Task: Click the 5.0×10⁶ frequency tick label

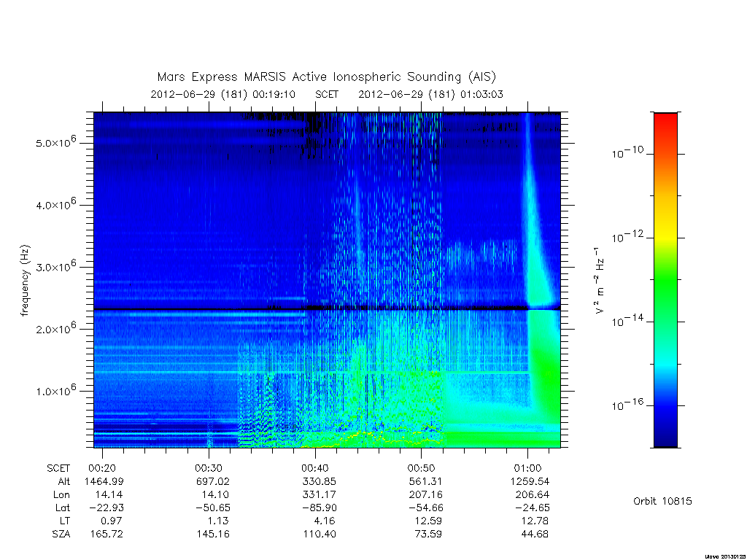Action: tap(55, 142)
